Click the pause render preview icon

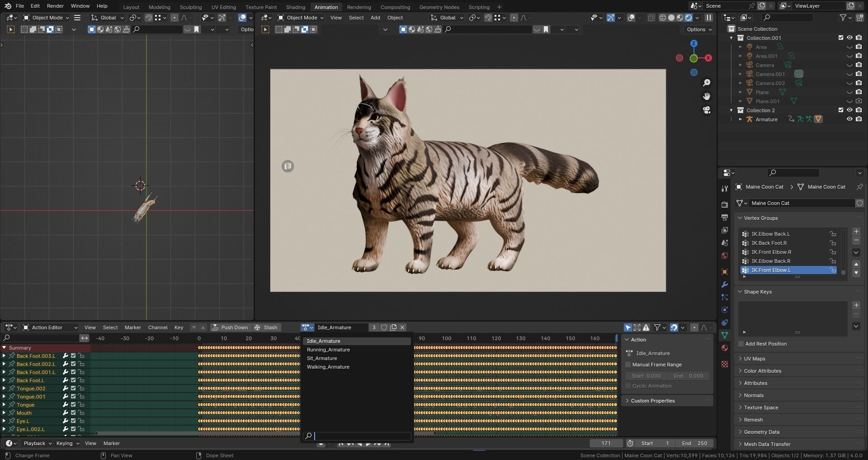click(709, 18)
